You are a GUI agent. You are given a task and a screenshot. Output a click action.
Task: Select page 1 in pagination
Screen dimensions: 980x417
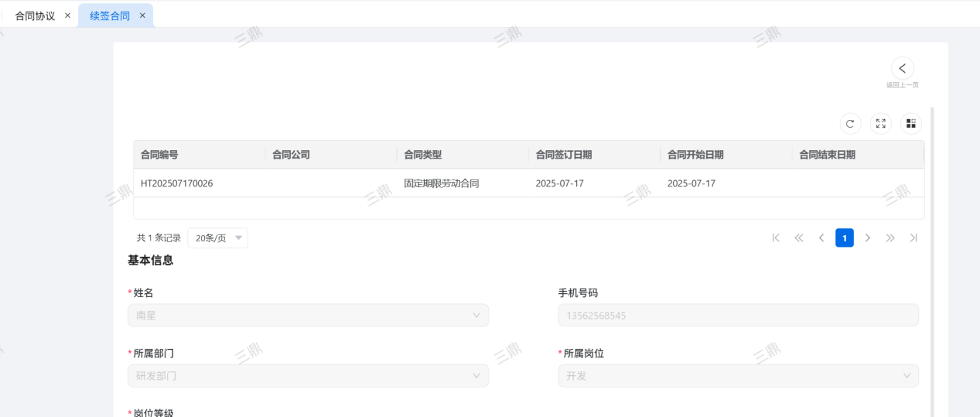[x=844, y=238]
